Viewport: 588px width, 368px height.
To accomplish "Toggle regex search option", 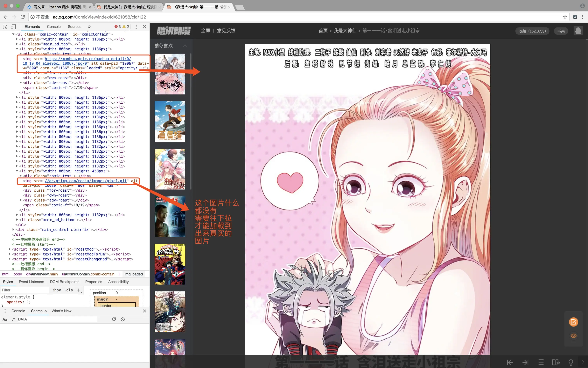I will pyautogui.click(x=13, y=319).
